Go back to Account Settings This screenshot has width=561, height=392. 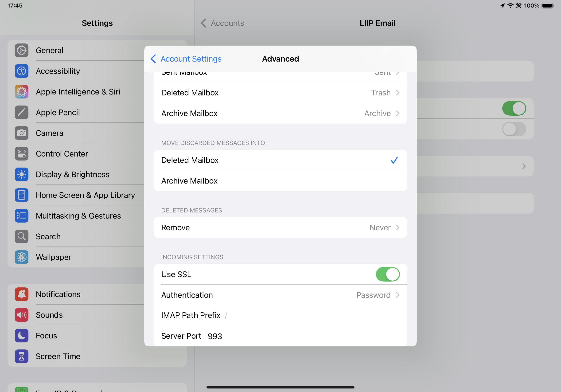186,59
